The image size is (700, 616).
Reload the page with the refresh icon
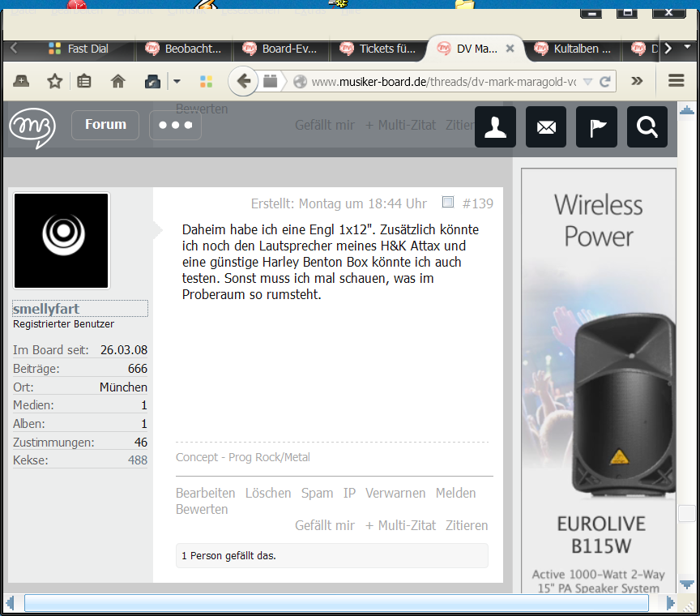pos(605,82)
